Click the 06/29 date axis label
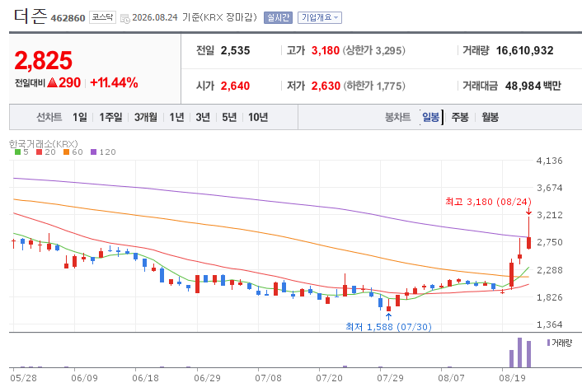Viewport: 582px width, 392px height. pyautogui.click(x=207, y=378)
